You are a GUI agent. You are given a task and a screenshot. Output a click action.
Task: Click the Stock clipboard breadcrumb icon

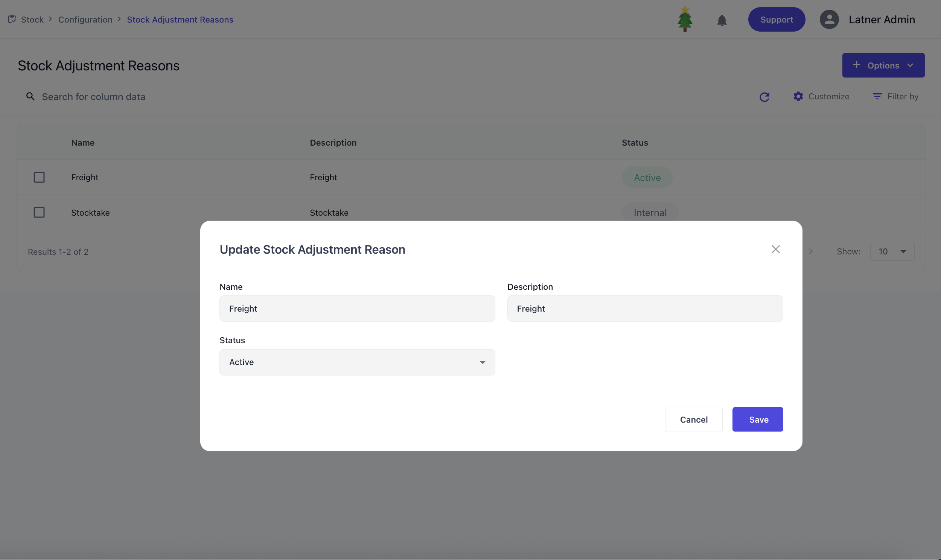point(12,19)
